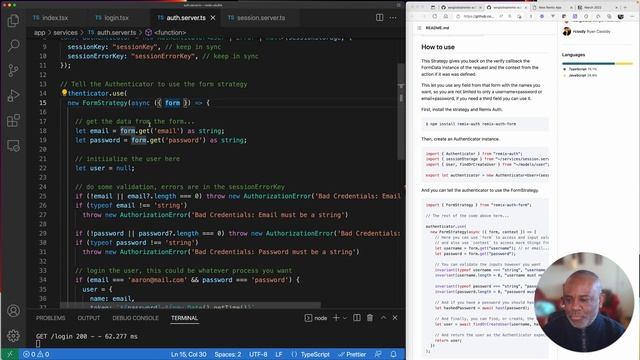640x360 pixels.
Task: Change Spaces: 2 indentation setting
Action: (228, 354)
